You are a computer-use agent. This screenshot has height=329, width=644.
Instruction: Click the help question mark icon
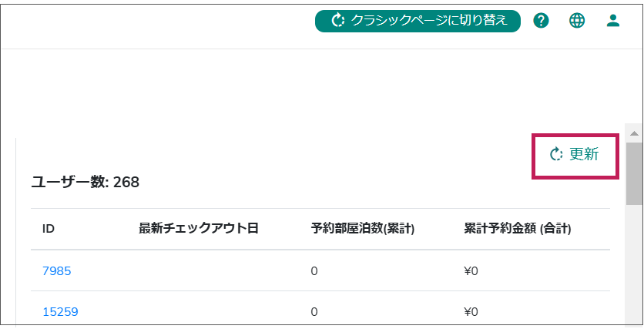pos(541,21)
